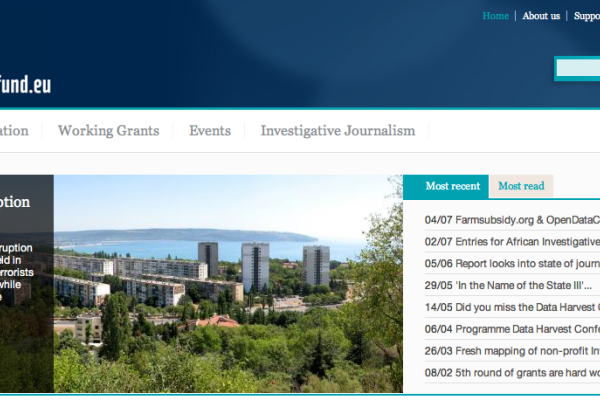The width and height of the screenshot is (600, 400).
Task: Open 08/02 5th round of grants article
Action: click(x=512, y=374)
